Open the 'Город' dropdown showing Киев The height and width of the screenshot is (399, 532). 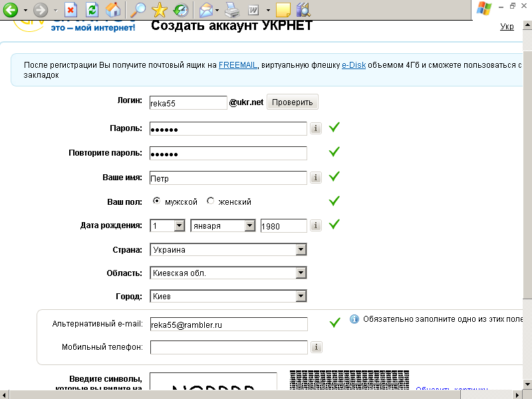(228, 296)
